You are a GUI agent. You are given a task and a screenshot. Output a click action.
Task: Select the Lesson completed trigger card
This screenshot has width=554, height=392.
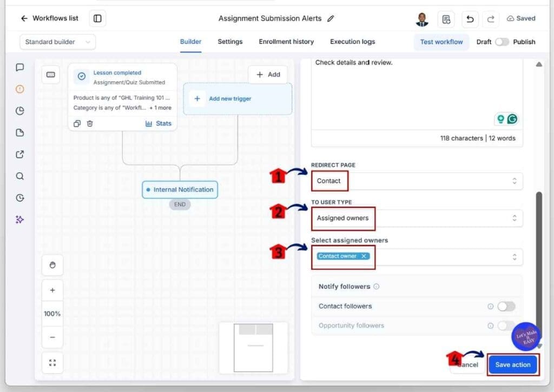[x=122, y=97]
